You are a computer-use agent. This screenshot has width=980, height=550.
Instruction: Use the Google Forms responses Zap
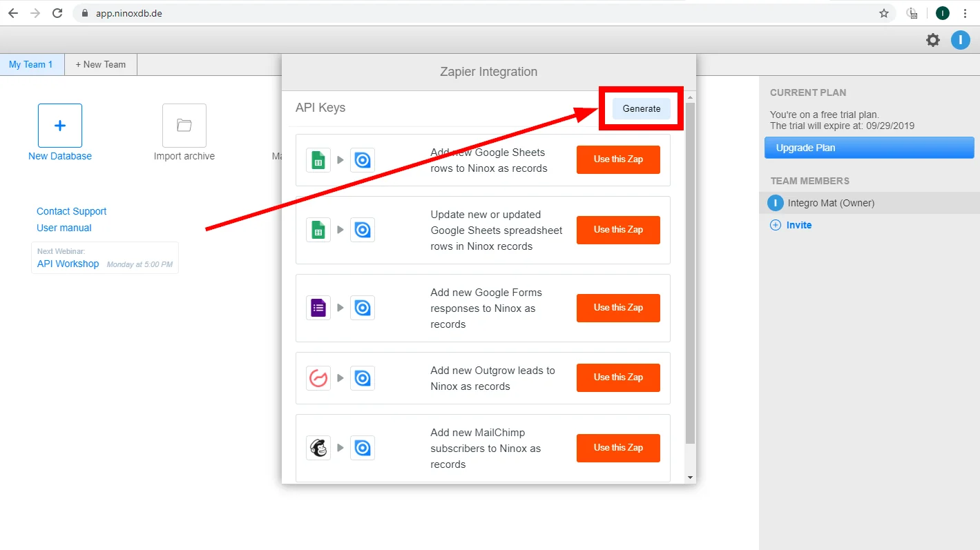click(618, 308)
